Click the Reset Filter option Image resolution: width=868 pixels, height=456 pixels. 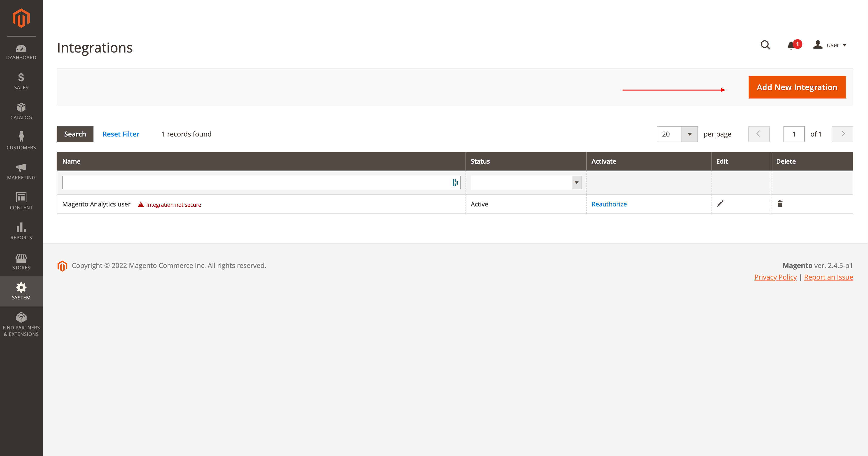121,134
